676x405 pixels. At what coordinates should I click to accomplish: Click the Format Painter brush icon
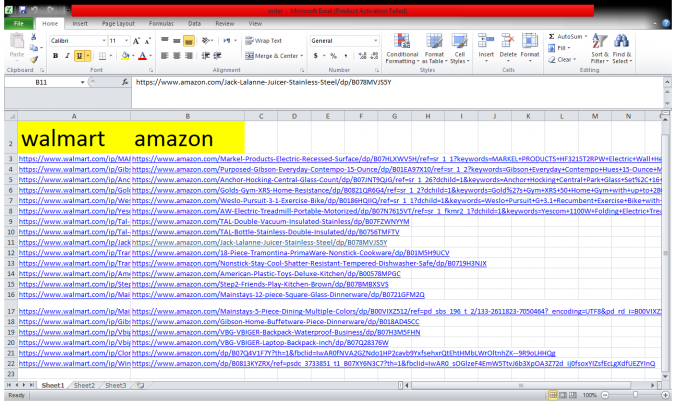click(36, 60)
